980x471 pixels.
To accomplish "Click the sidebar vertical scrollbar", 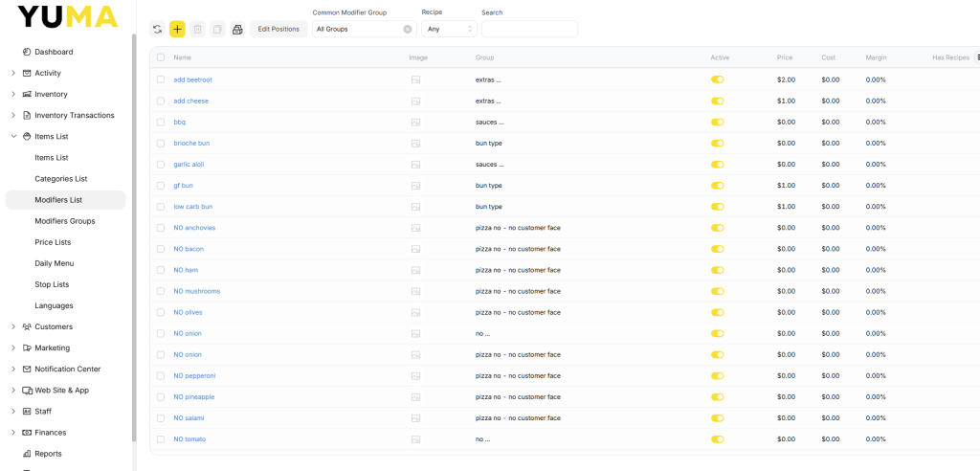I will click(134, 237).
